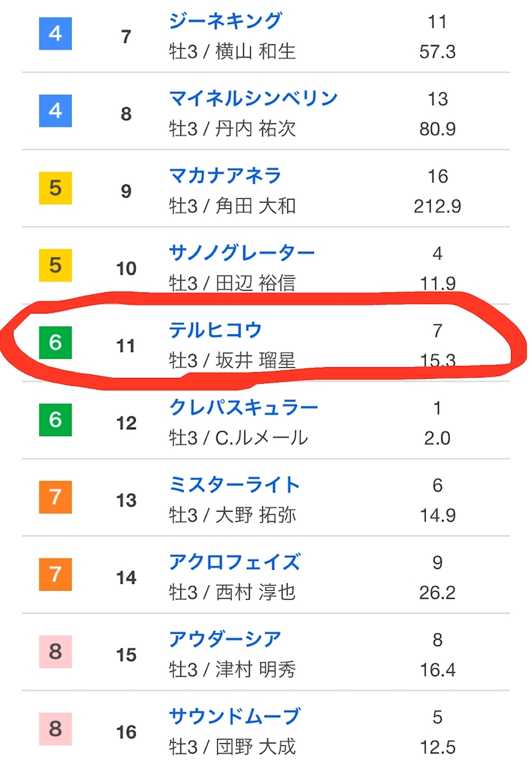Open the マイネルシンベリン horse page
The width and height of the screenshot is (532, 775).
[253, 99]
